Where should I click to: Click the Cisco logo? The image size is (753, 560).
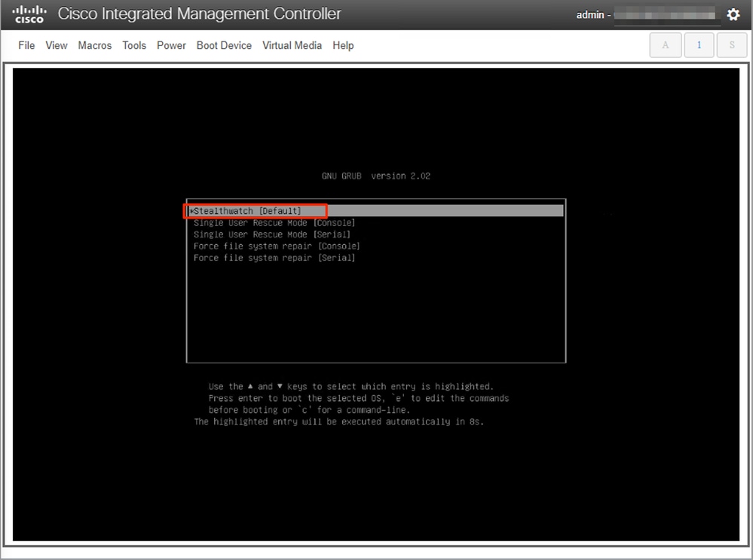(29, 14)
